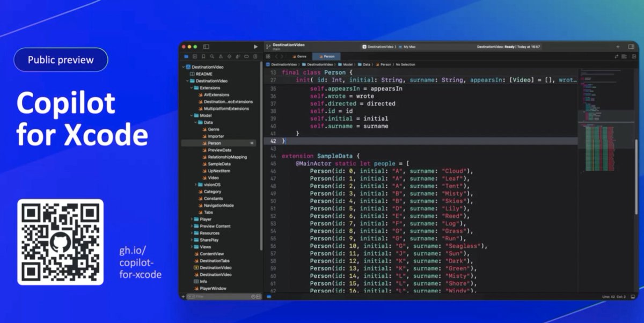The width and height of the screenshot is (644, 323).
Task: Expand the Resources folder
Action: (191, 233)
